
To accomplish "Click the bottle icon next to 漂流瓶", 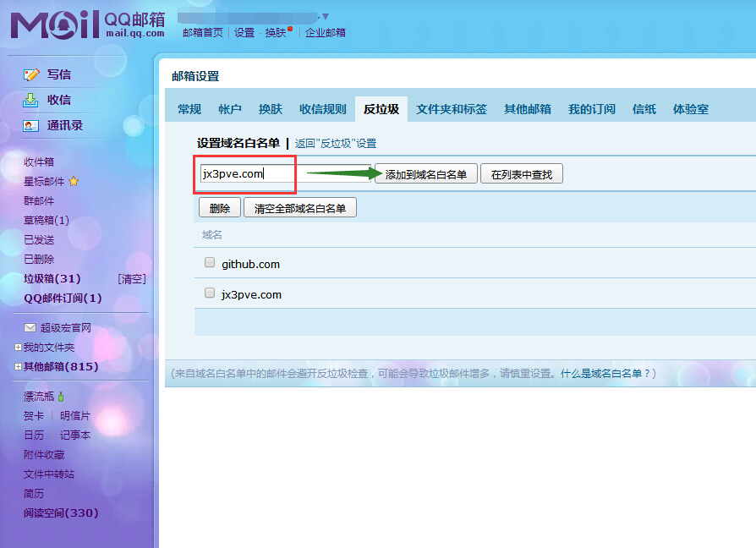I will [x=62, y=396].
